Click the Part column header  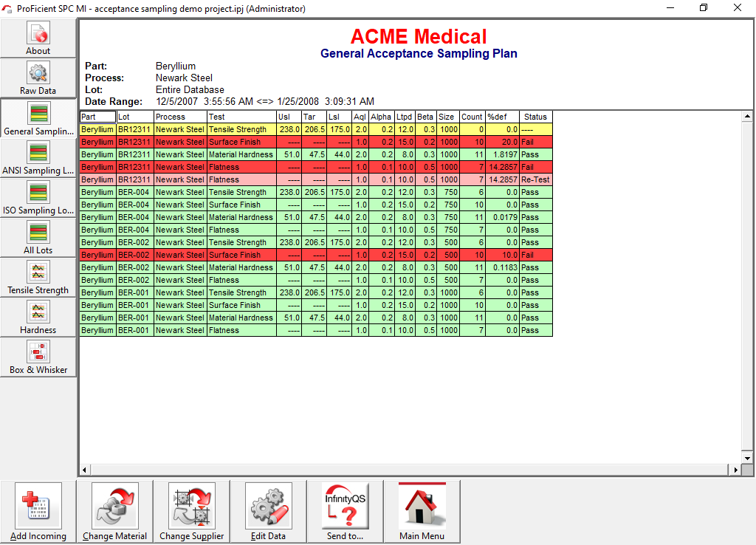[98, 117]
